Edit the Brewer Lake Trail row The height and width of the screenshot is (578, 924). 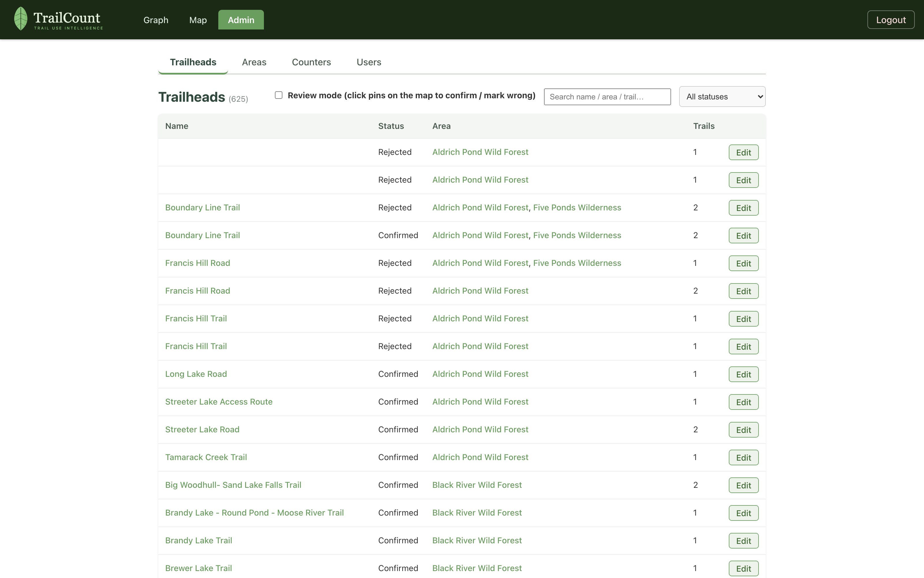click(744, 569)
